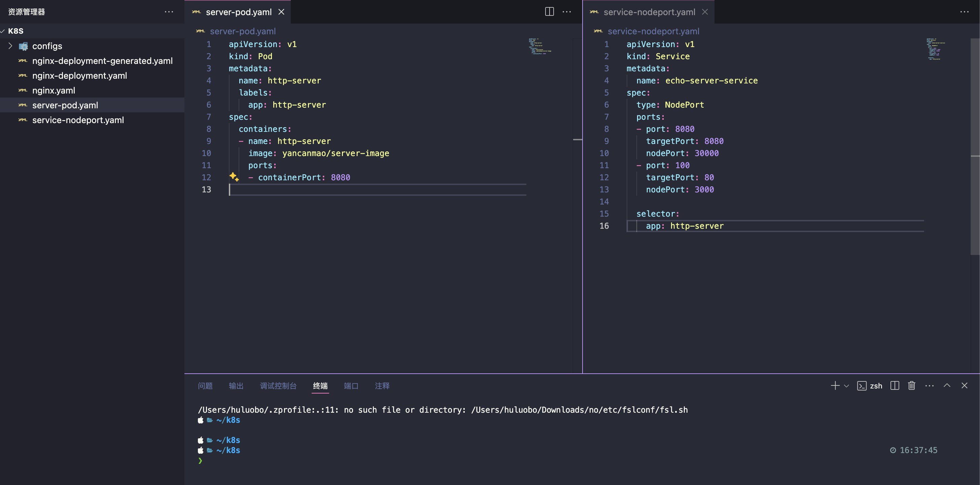
Task: Switch to the 调试控制台 panel tab
Action: 278,386
